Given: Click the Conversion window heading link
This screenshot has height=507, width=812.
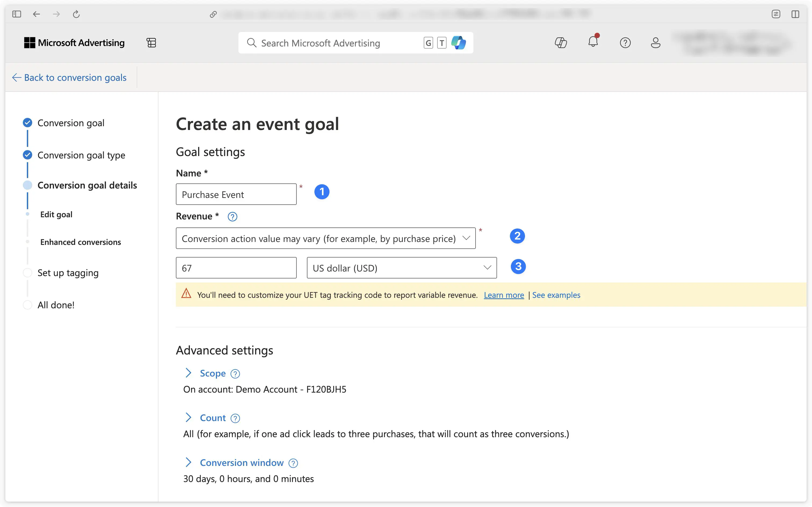Looking at the screenshot, I should [x=241, y=463].
